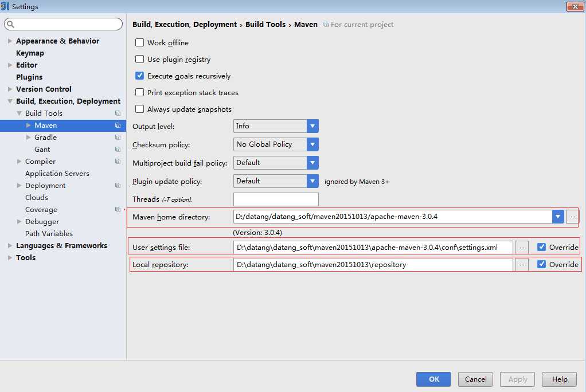The height and width of the screenshot is (392, 586).
Task: Toggle Use plugin registry checkbox
Action: click(x=139, y=59)
